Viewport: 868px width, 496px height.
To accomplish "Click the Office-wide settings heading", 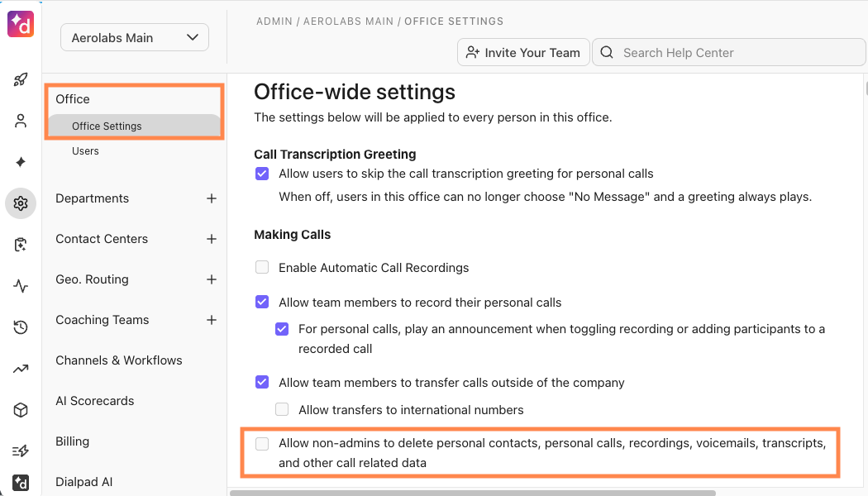I will [x=355, y=92].
